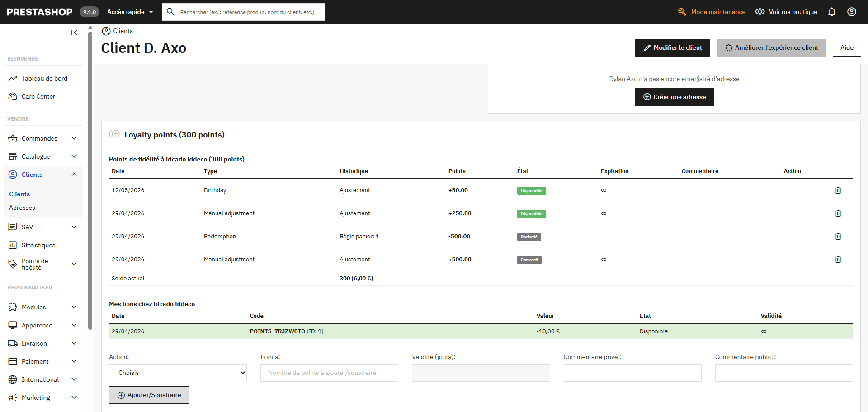Focus the Commentaire public input
The image size is (868, 412).
(x=784, y=373)
